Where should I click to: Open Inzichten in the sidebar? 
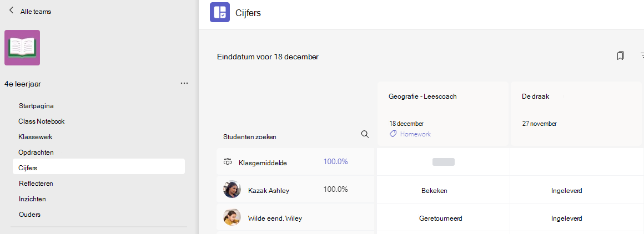(x=32, y=199)
